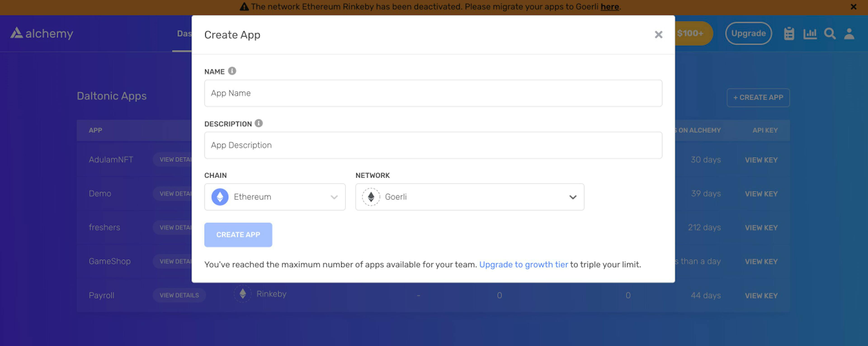This screenshot has height=346, width=868.
Task: Click the '212 days' cell
Action: coord(704,227)
